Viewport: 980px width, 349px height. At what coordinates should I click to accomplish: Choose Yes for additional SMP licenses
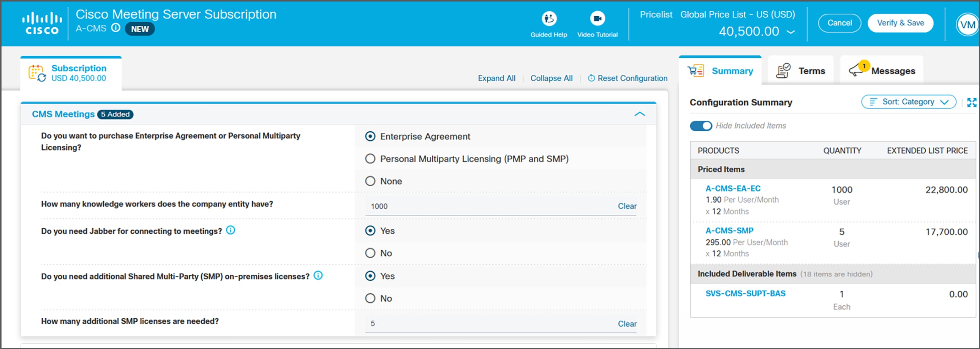[x=370, y=276]
